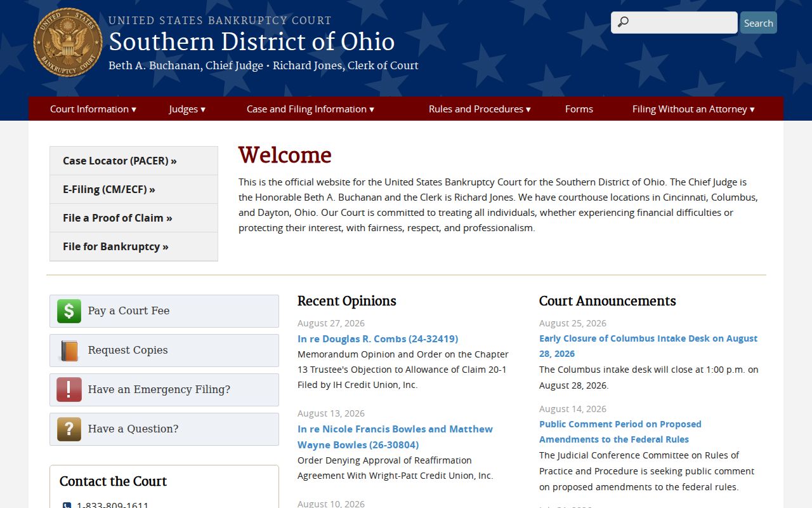Click the August 14, 2026 announcement date

click(573, 409)
